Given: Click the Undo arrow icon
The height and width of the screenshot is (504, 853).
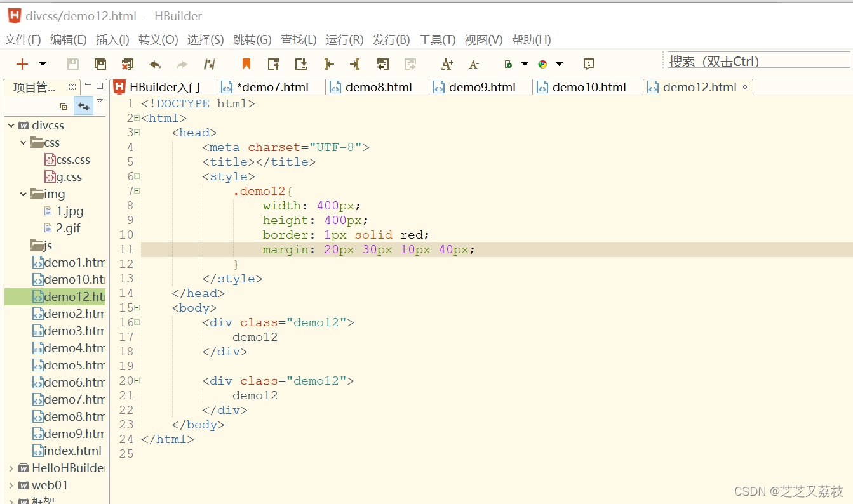Looking at the screenshot, I should [x=155, y=64].
